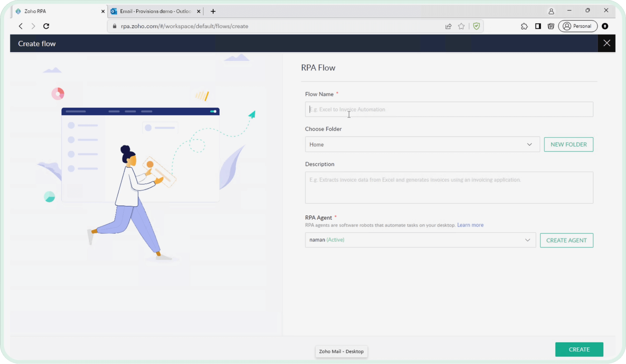
Task: Minimize the browser window
Action: pyautogui.click(x=569, y=11)
